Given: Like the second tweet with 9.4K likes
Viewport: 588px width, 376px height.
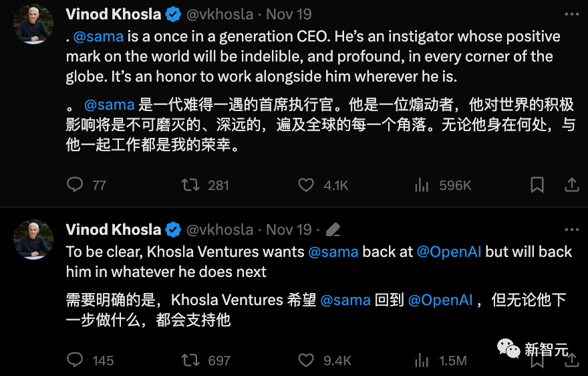Looking at the screenshot, I should click(x=306, y=360).
